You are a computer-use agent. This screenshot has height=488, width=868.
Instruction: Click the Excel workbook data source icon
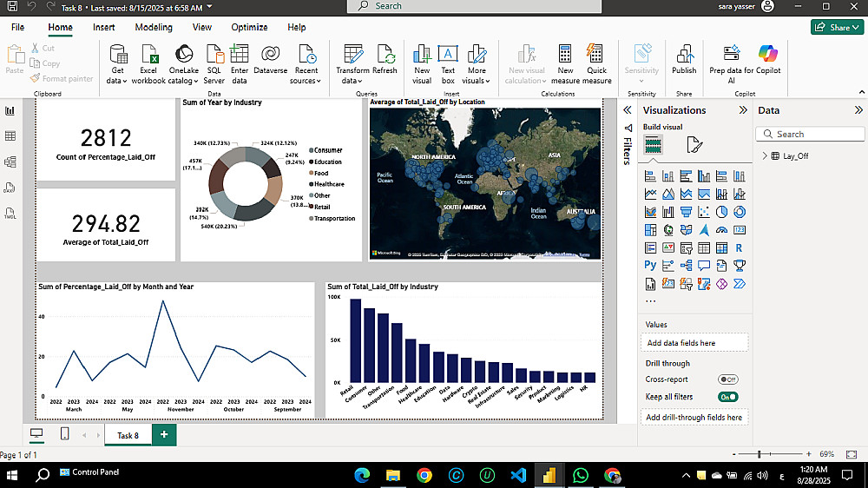[148, 55]
